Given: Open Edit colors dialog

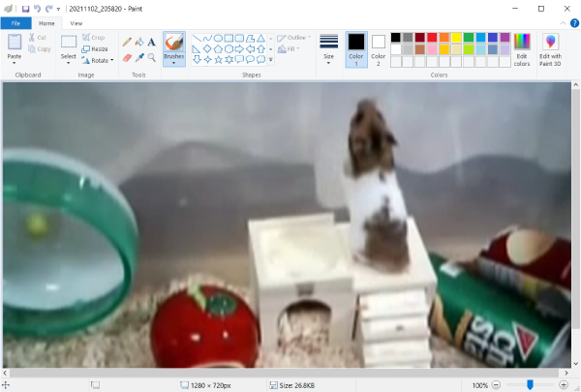Looking at the screenshot, I should 522,48.
